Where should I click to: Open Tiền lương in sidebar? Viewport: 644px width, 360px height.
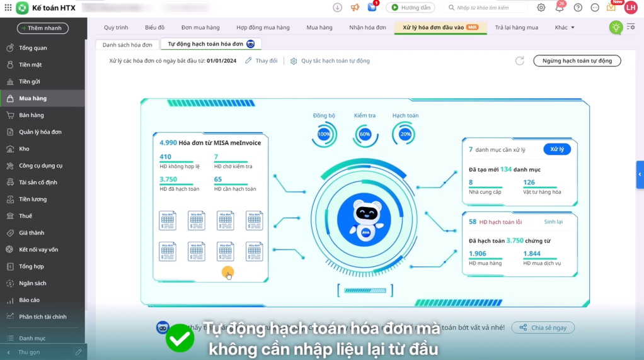[43, 200]
